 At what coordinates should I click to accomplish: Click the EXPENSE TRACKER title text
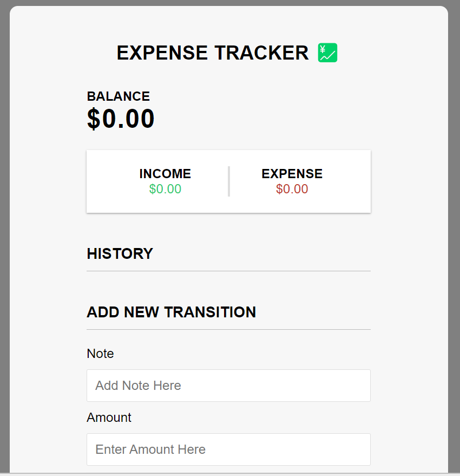pos(213,53)
